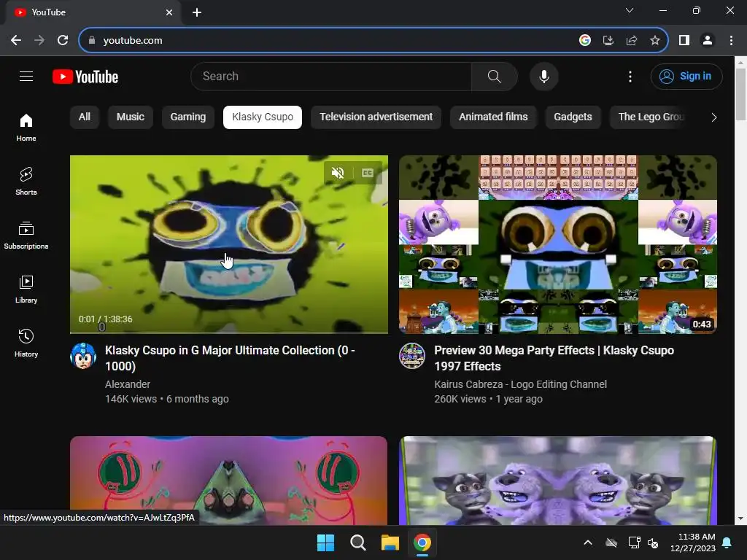This screenshot has height=560, width=747.
Task: Open Kairus Cabreza channel link
Action: coord(520,384)
